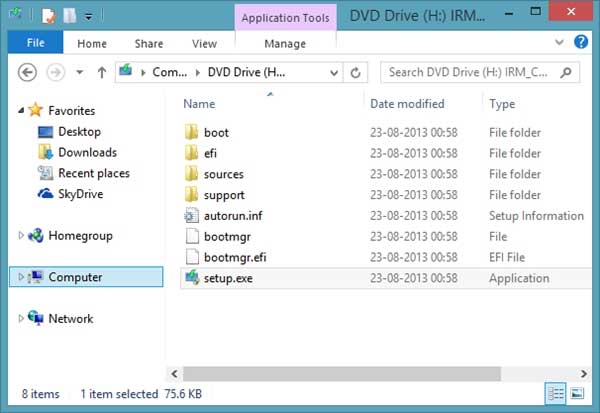
Task: Open SkyDrive in the navigation pane
Action: [x=80, y=194]
